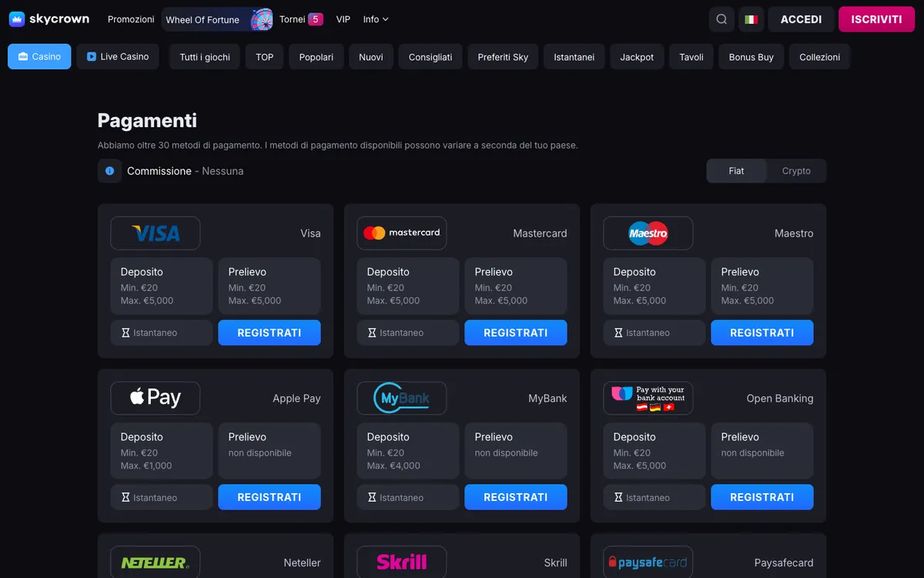The image size is (924, 578).
Task: Click the Visa Deposito limits box
Action: click(x=162, y=286)
